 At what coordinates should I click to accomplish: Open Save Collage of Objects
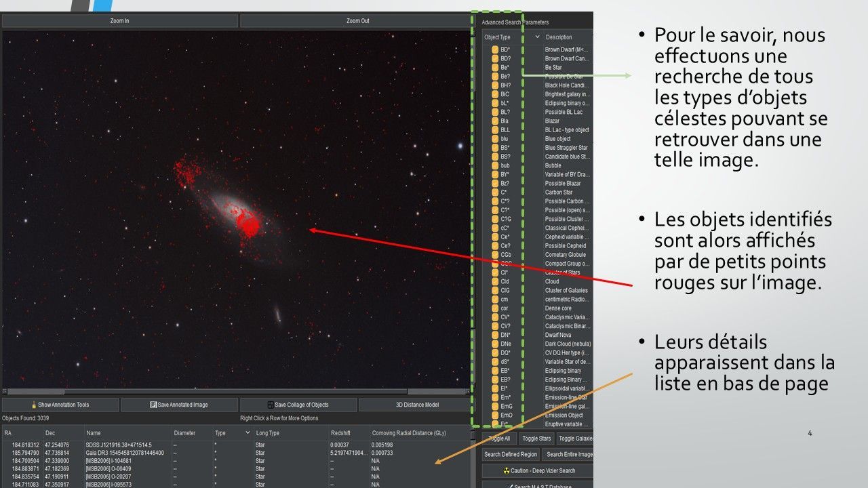click(x=298, y=405)
